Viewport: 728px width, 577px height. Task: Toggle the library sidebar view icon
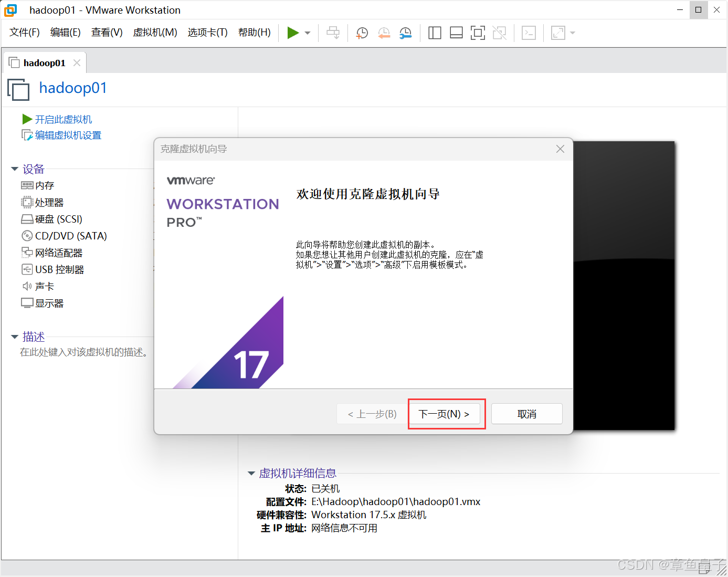click(435, 33)
